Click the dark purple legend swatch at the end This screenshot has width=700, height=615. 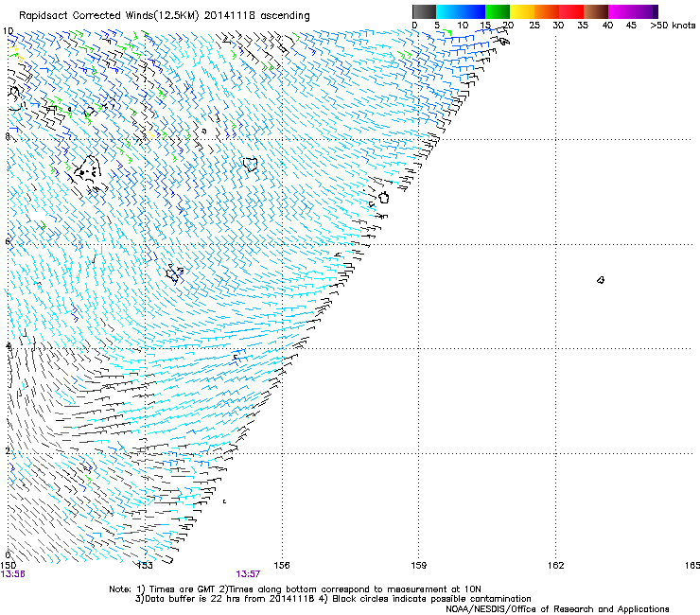656,11
